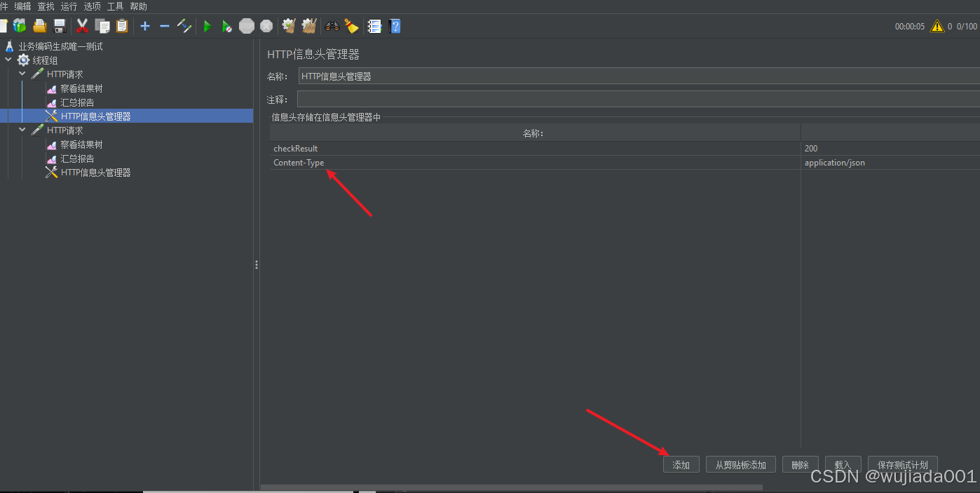Open Search with binoculars icon
Viewport: 980px width, 493px height.
pos(332,26)
